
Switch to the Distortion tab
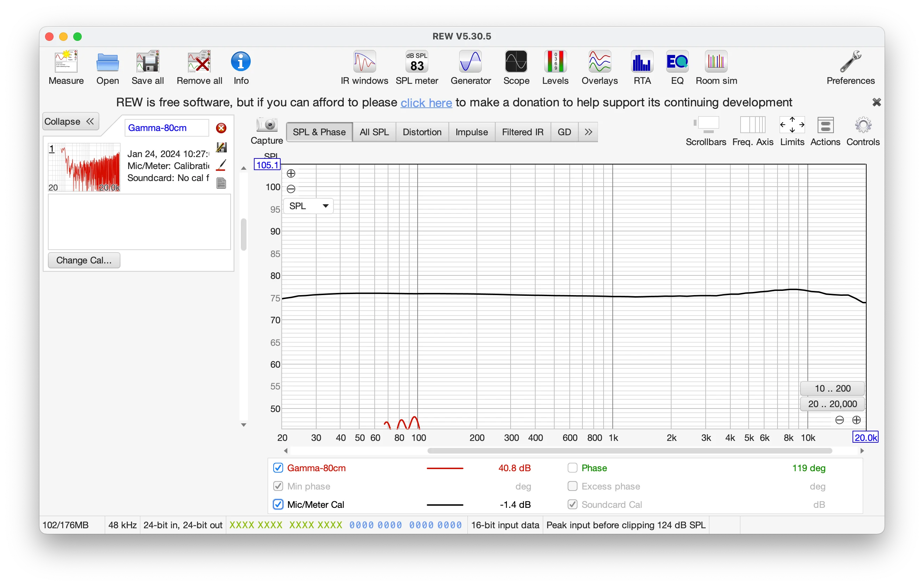422,132
